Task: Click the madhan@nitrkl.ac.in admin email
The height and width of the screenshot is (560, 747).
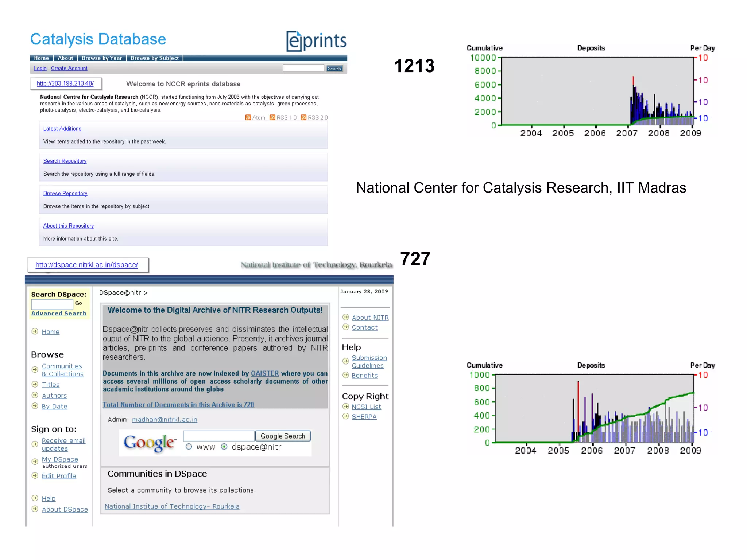Action: pyautogui.click(x=165, y=420)
